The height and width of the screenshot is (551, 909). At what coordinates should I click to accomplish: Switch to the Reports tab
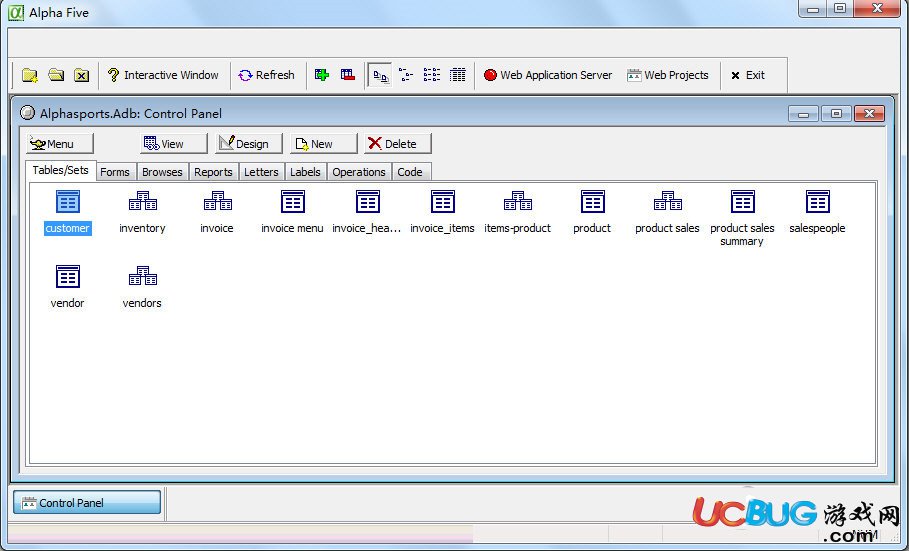(213, 172)
